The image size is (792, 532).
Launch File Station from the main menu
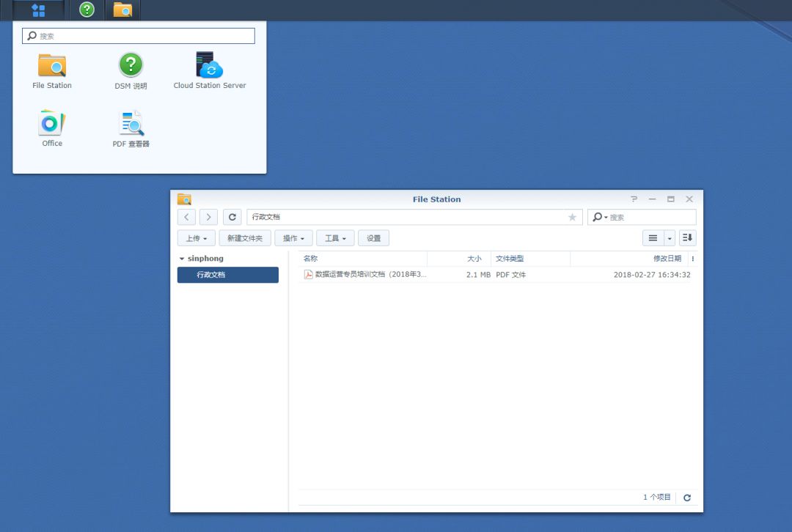click(x=52, y=71)
